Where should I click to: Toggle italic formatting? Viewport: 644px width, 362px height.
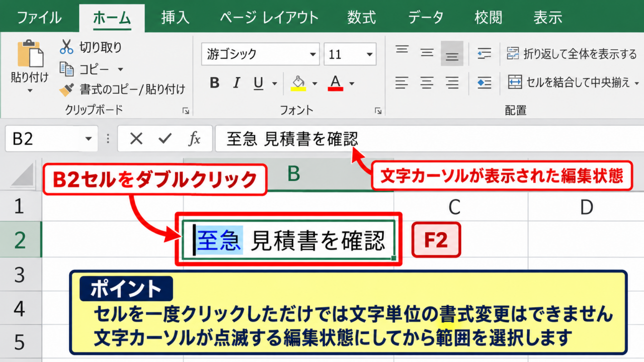tap(236, 83)
